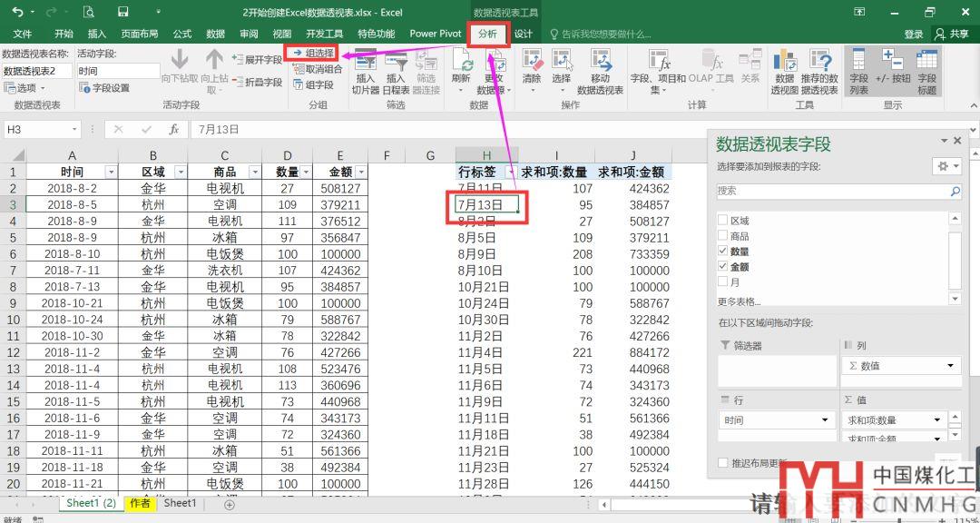Image resolution: width=980 pixels, height=523 pixels.
Task: Click the 组选择 button
Action: (313, 54)
